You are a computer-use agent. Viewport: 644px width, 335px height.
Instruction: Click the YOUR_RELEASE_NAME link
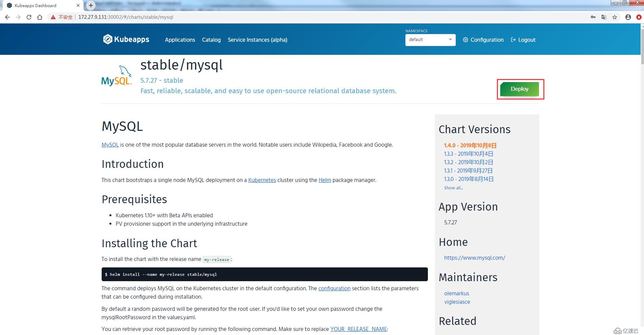pyautogui.click(x=359, y=329)
